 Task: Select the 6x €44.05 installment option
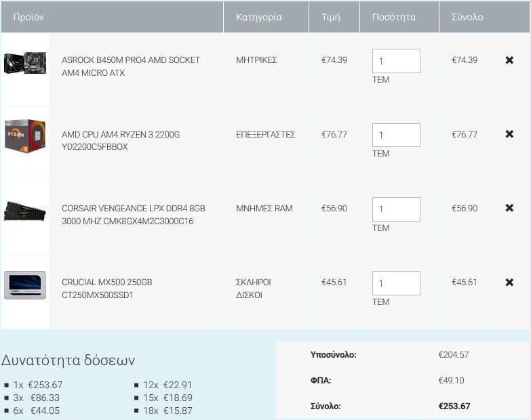coord(36,411)
